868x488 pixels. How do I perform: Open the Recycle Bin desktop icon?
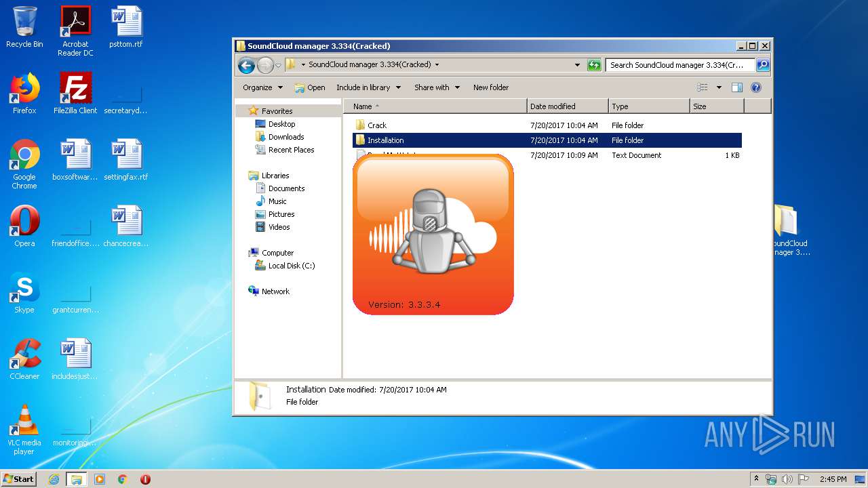[24, 27]
